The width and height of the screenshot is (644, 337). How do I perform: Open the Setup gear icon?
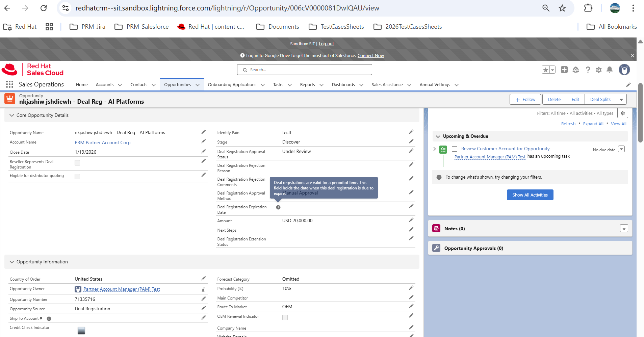click(599, 70)
